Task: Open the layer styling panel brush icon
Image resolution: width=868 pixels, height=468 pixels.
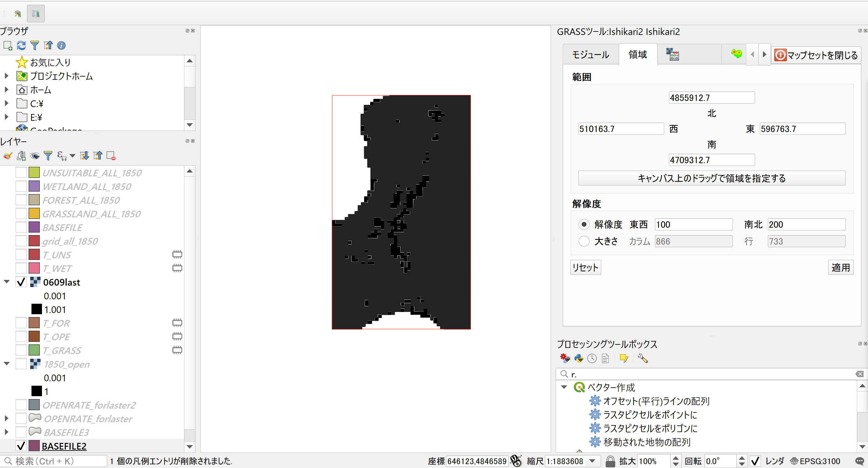Action: (x=7, y=156)
